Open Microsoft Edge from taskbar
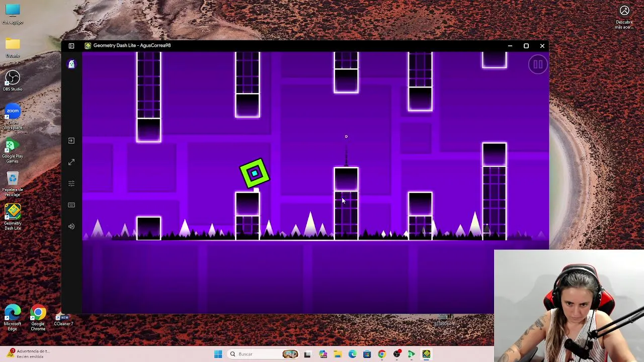The width and height of the screenshot is (644, 362). click(352, 354)
